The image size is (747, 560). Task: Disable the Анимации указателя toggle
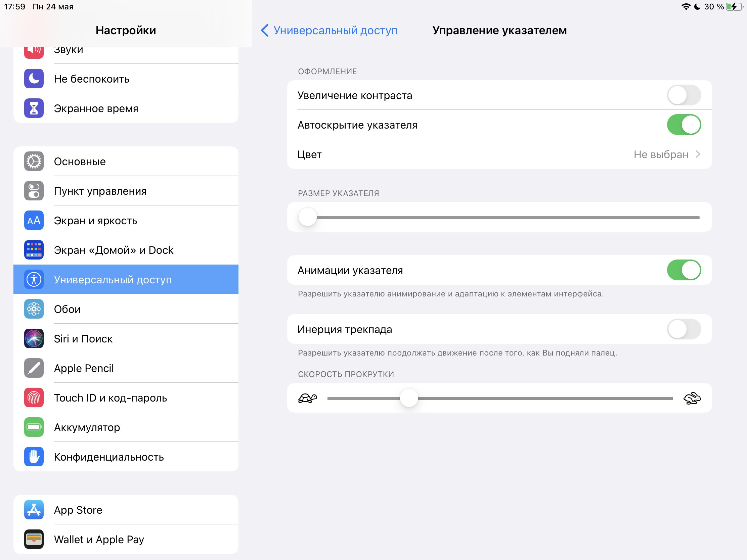(x=684, y=270)
